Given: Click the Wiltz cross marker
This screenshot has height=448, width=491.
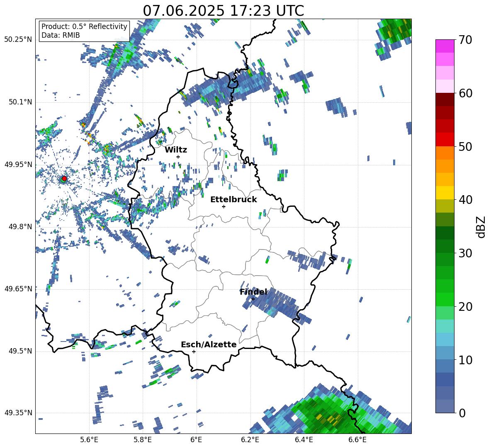Looking at the screenshot, I should coord(178,157).
